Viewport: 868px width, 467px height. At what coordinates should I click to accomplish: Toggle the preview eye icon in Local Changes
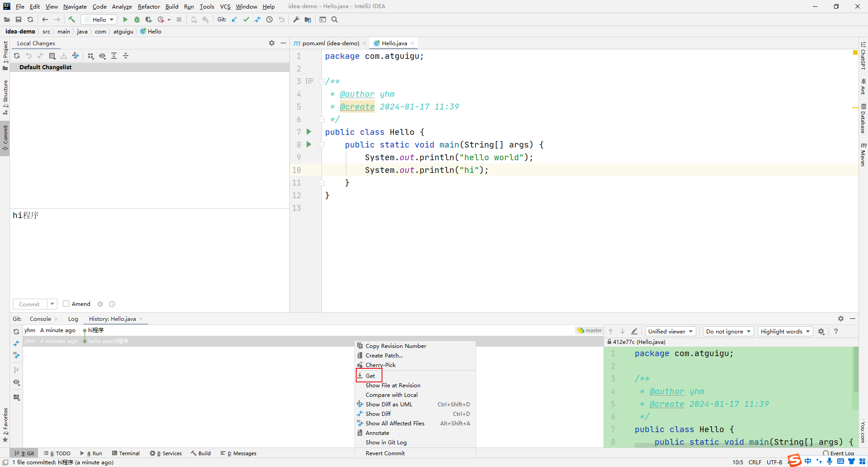[x=103, y=56]
